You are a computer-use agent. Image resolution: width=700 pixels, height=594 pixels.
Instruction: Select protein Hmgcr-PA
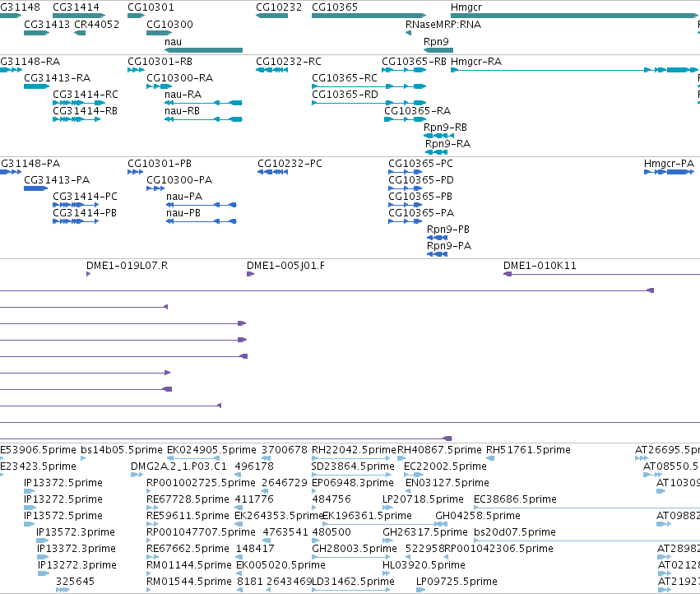pos(670,172)
